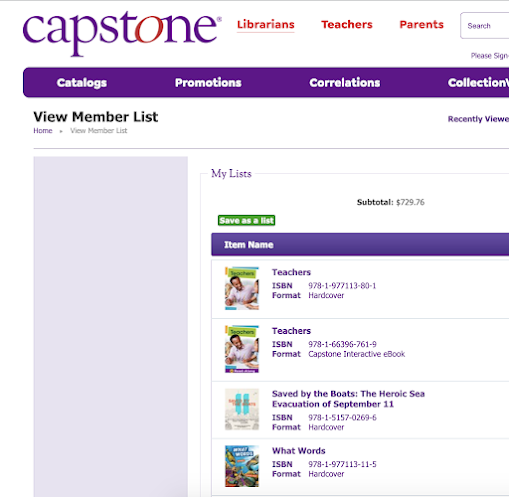Click the My Lists heading
This screenshot has width=509, height=497.
(231, 174)
